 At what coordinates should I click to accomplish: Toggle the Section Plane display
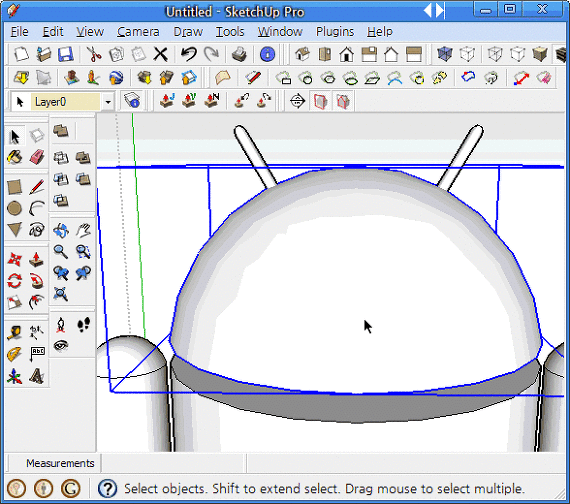pyautogui.click(x=320, y=101)
